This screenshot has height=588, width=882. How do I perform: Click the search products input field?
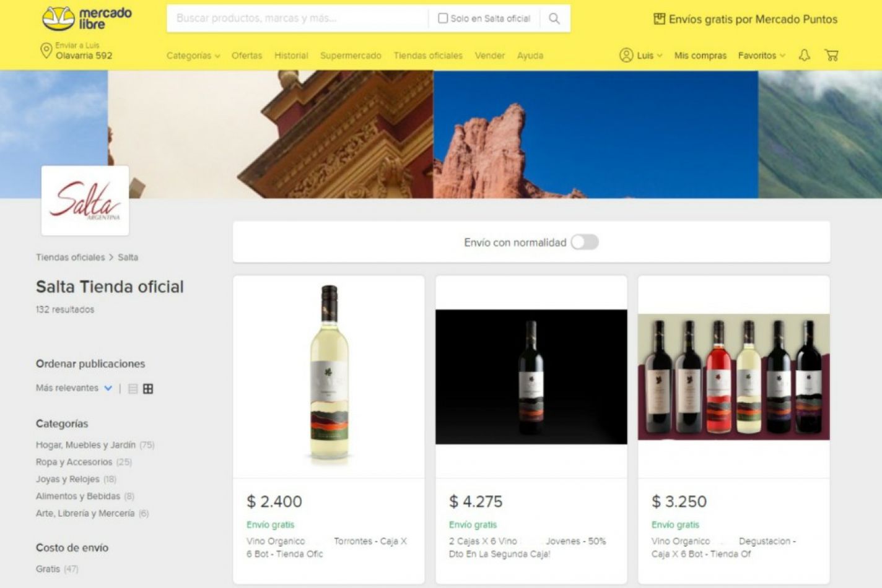coord(297,19)
